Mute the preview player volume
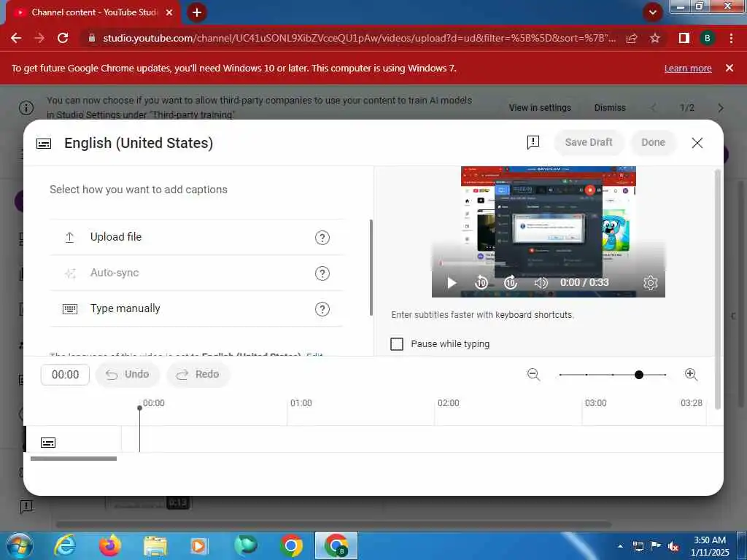747x560 pixels. coord(541,283)
